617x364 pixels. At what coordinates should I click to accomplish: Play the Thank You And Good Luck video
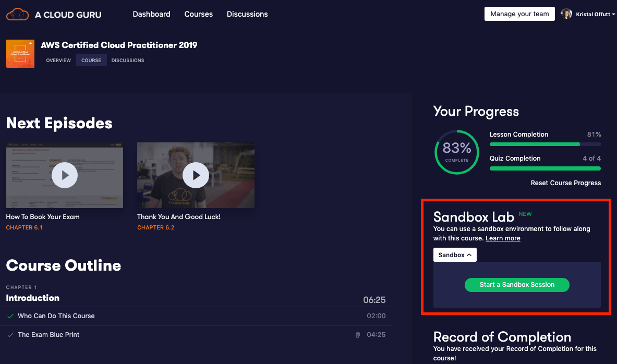click(196, 175)
